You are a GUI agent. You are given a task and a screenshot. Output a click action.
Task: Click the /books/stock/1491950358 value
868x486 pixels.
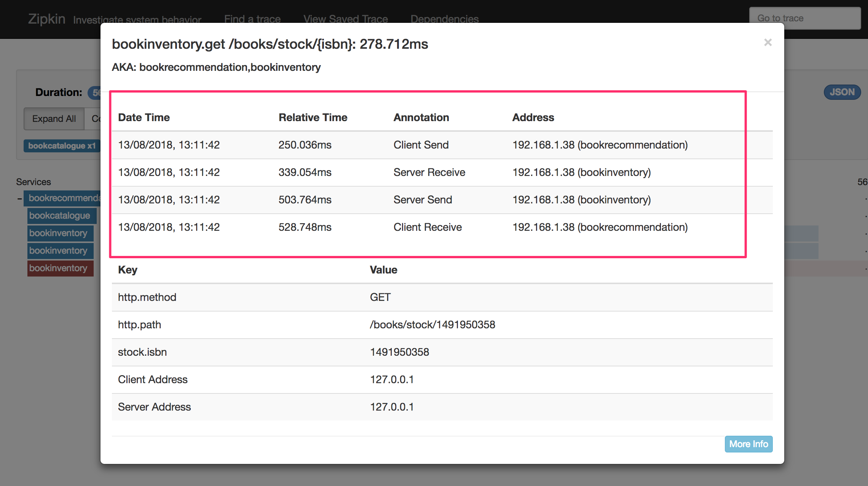[x=432, y=325]
